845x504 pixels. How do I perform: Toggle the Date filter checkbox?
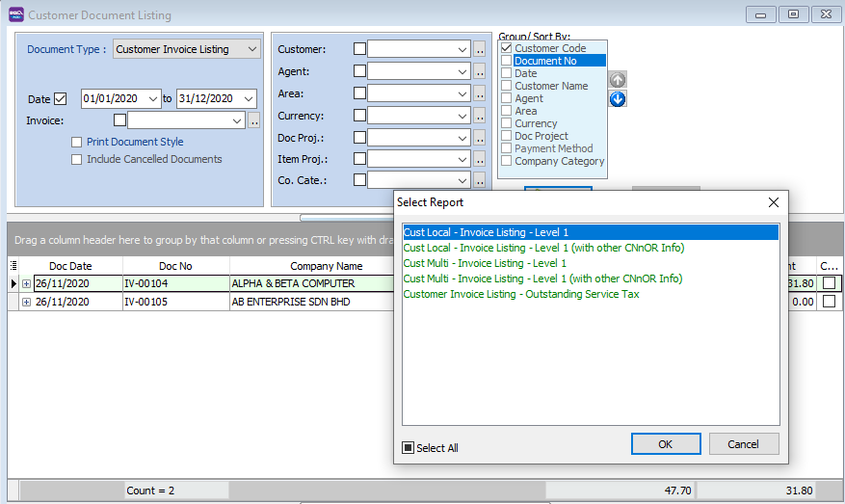(x=62, y=98)
